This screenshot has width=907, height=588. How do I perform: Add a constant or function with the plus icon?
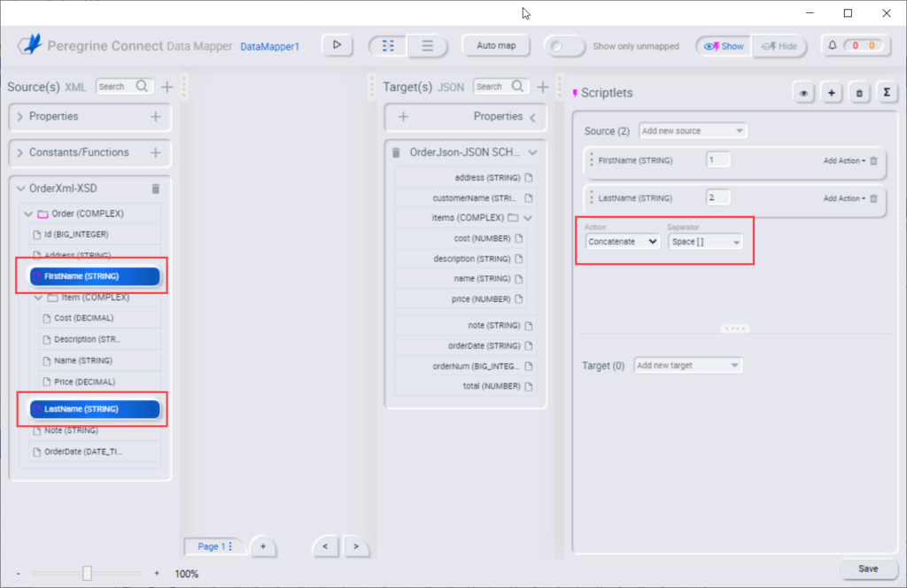(x=156, y=152)
